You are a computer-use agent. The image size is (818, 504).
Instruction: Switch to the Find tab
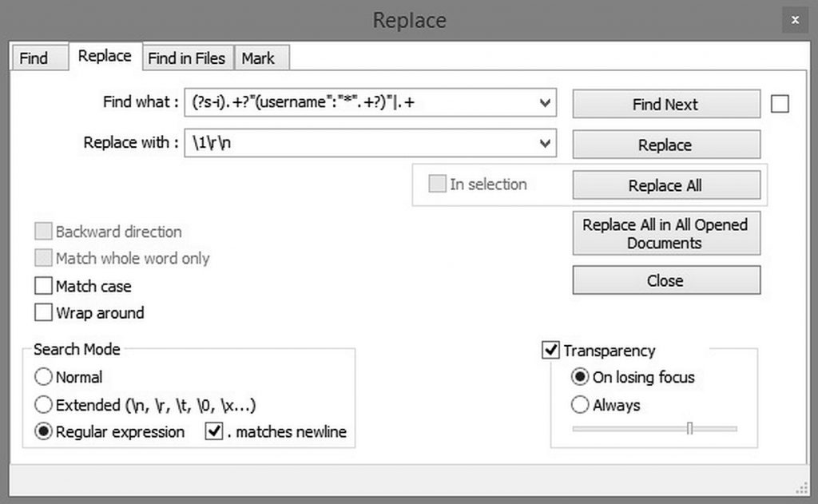point(34,58)
